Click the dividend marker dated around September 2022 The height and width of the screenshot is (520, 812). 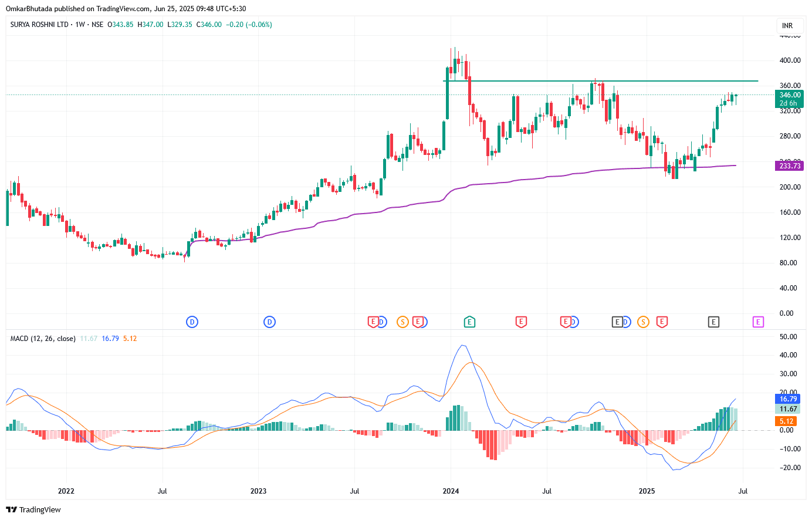(192, 322)
